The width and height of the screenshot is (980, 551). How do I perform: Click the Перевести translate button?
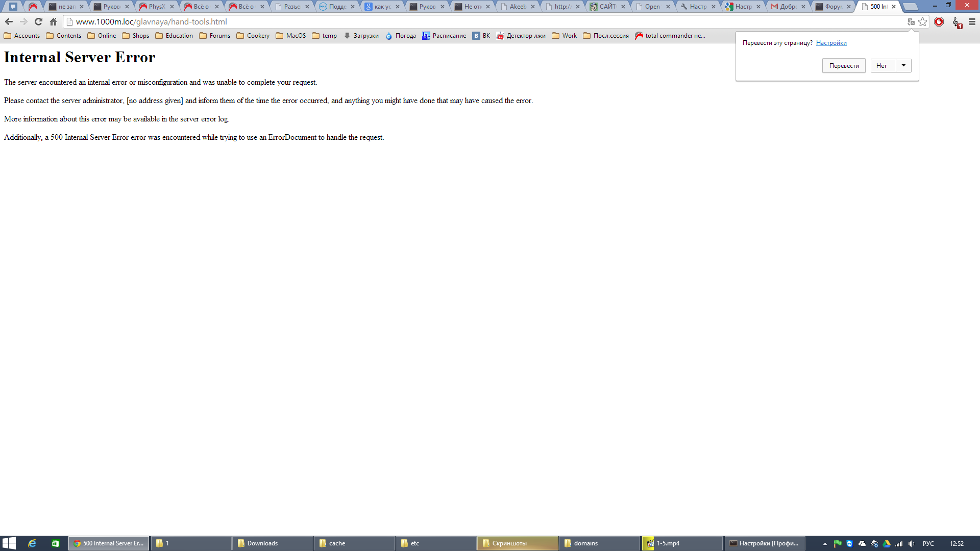click(844, 65)
